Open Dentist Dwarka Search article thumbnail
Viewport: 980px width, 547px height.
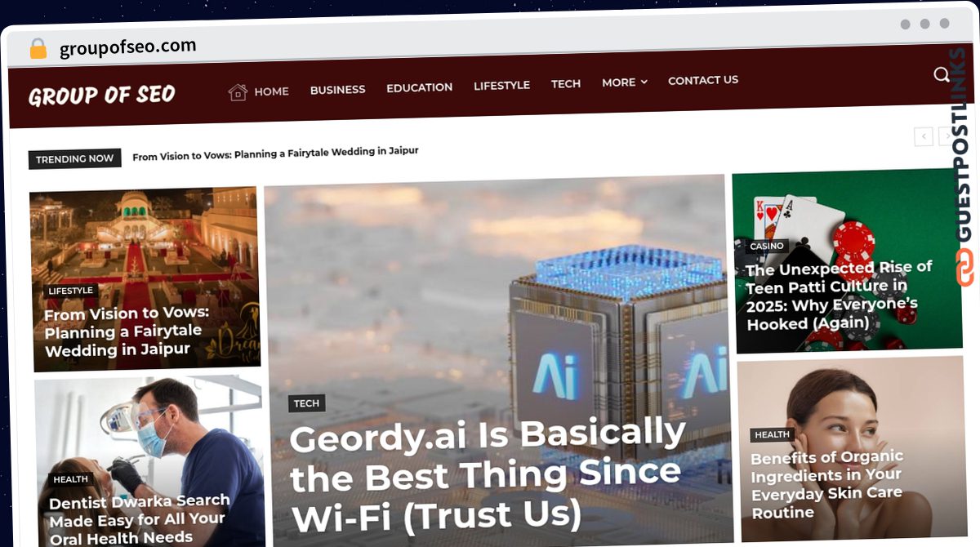[148, 461]
